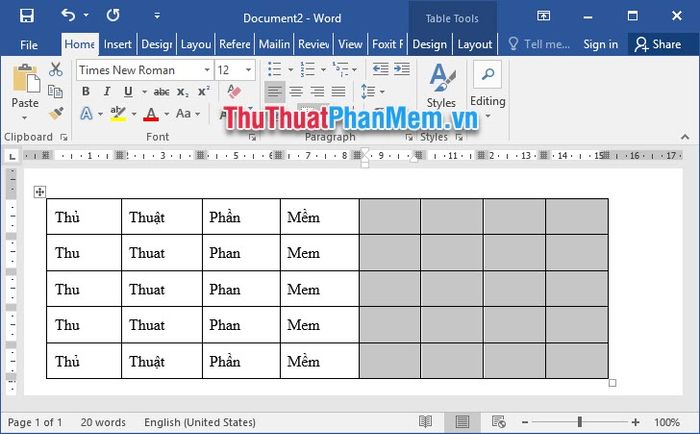Screen dimensions: 700x434
Task: Apply the Bullets list
Action: coord(275,69)
